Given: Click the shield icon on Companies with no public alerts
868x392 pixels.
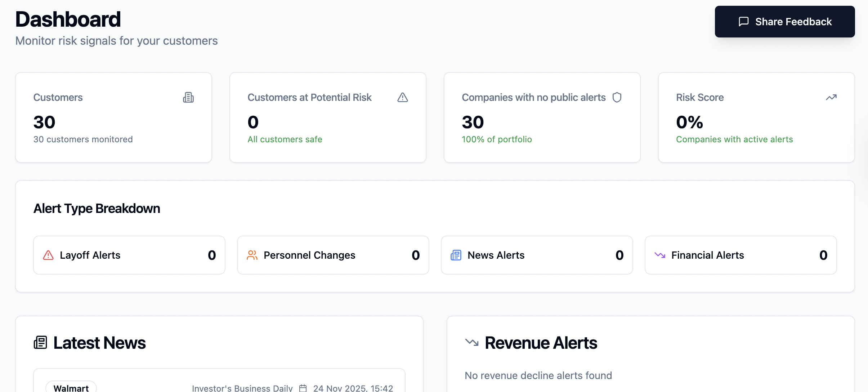Looking at the screenshot, I should [x=617, y=97].
